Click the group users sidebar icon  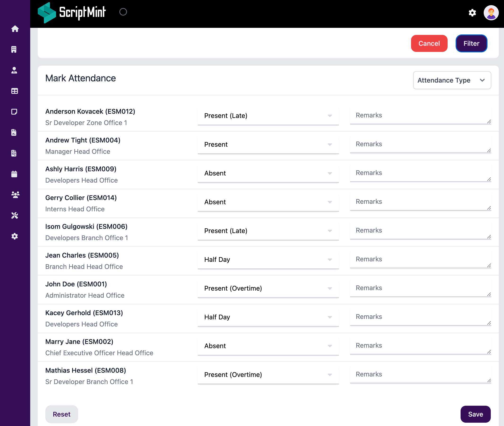(15, 195)
